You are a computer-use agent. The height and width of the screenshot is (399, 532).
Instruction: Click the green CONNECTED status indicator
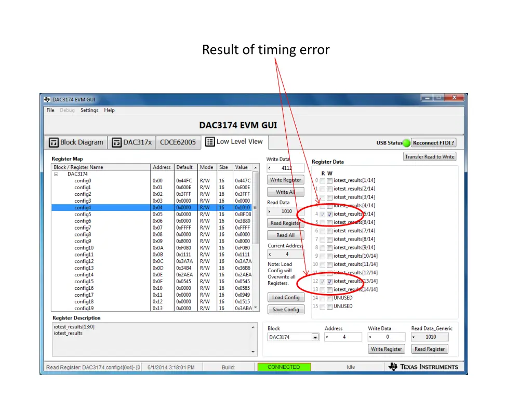(x=284, y=367)
